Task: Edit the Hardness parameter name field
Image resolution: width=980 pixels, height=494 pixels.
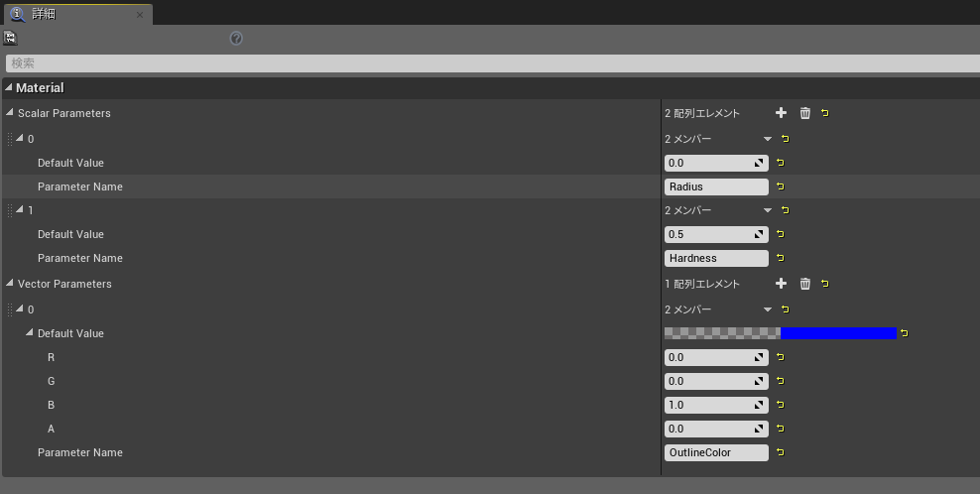Action: point(716,258)
